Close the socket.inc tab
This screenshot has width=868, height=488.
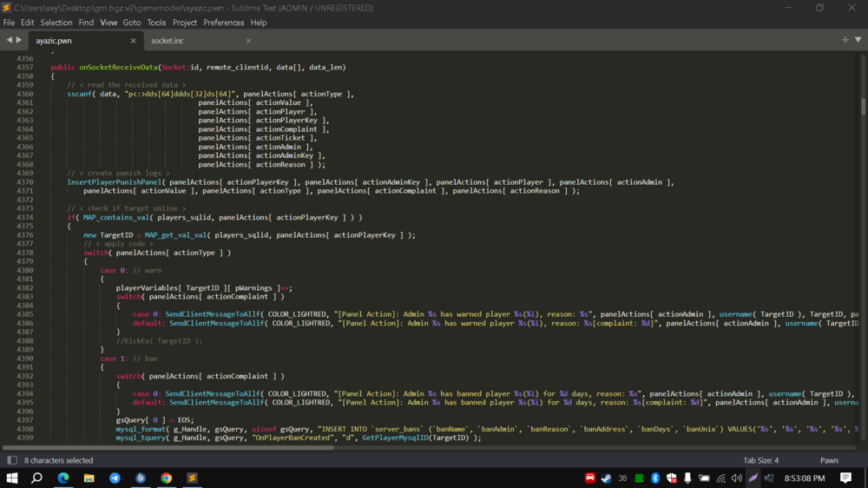click(248, 41)
